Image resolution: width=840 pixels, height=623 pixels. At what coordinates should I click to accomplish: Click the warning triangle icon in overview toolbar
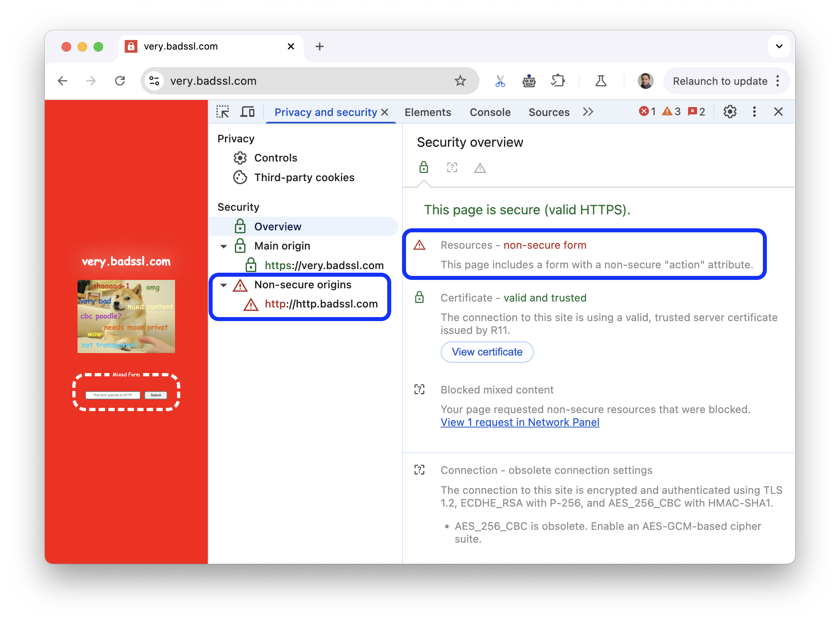pos(480,168)
